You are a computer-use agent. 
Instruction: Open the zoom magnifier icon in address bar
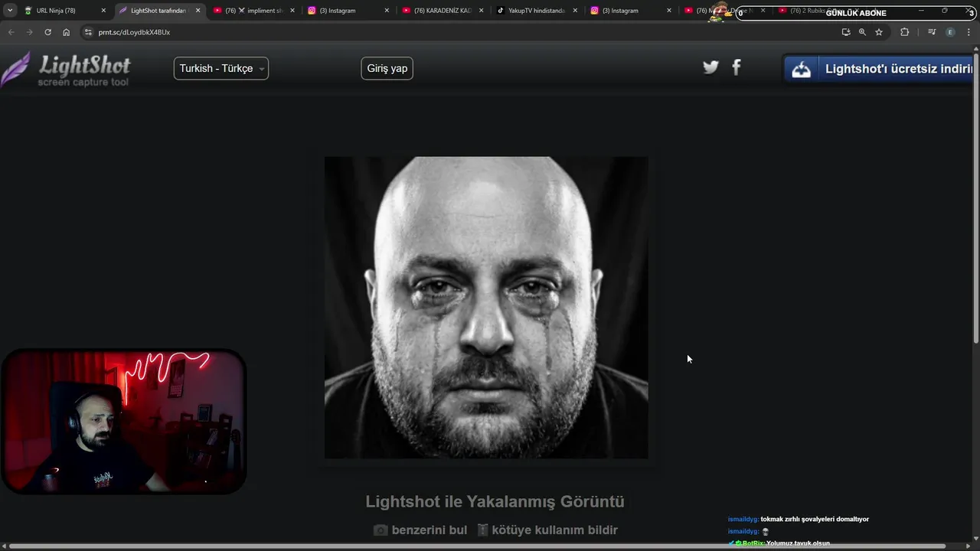[862, 32]
